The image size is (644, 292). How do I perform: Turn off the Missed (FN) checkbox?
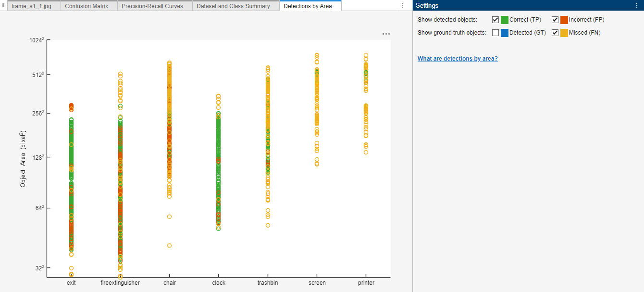(555, 32)
